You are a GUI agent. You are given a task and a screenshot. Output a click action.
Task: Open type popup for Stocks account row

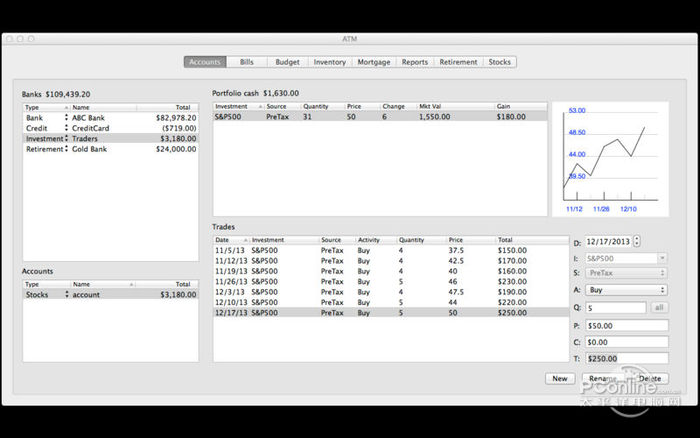click(67, 294)
